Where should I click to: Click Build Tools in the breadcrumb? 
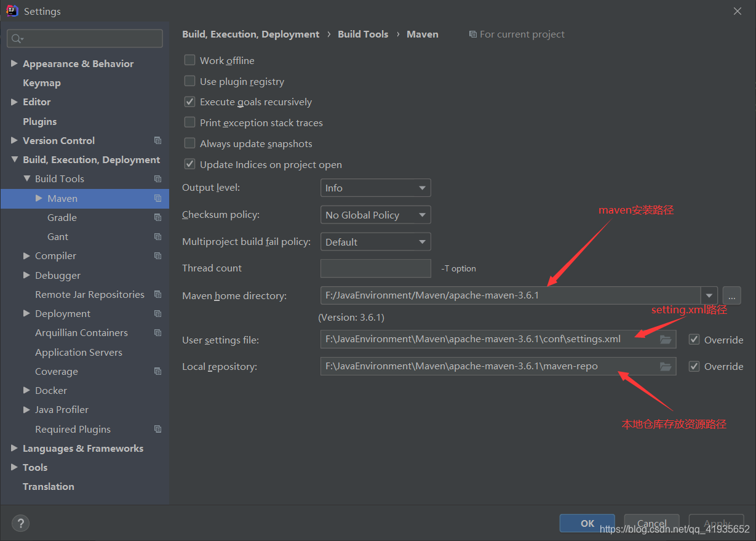pyautogui.click(x=363, y=34)
